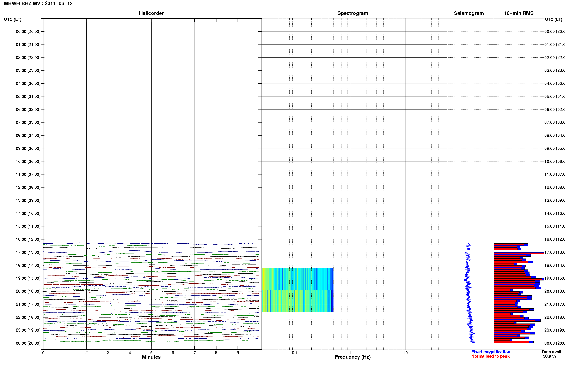Click the left '23:00 (19:00)' time label
Screen dimensions: 588x368
pos(28,330)
